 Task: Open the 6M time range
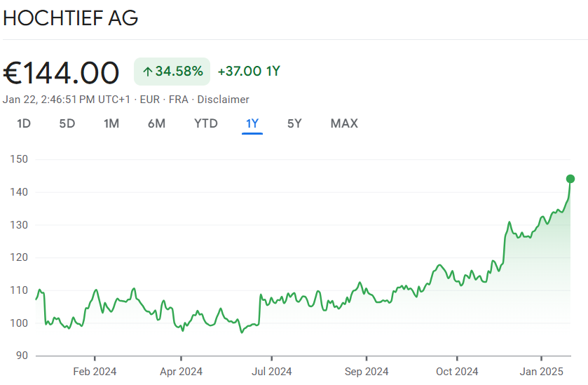[x=156, y=123]
